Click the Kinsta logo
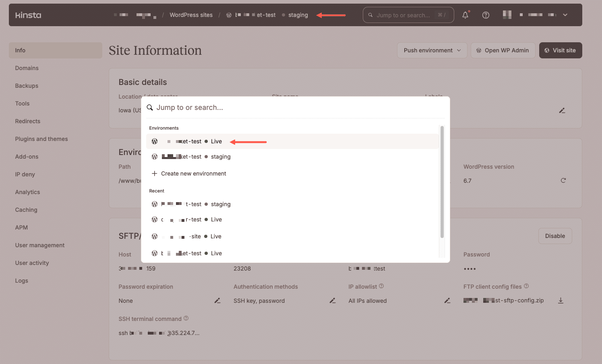Image resolution: width=602 pixels, height=364 pixels. pyautogui.click(x=28, y=15)
